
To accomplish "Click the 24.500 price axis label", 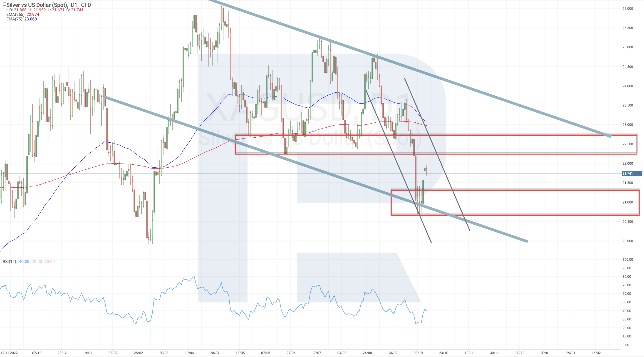I will click(x=627, y=67).
